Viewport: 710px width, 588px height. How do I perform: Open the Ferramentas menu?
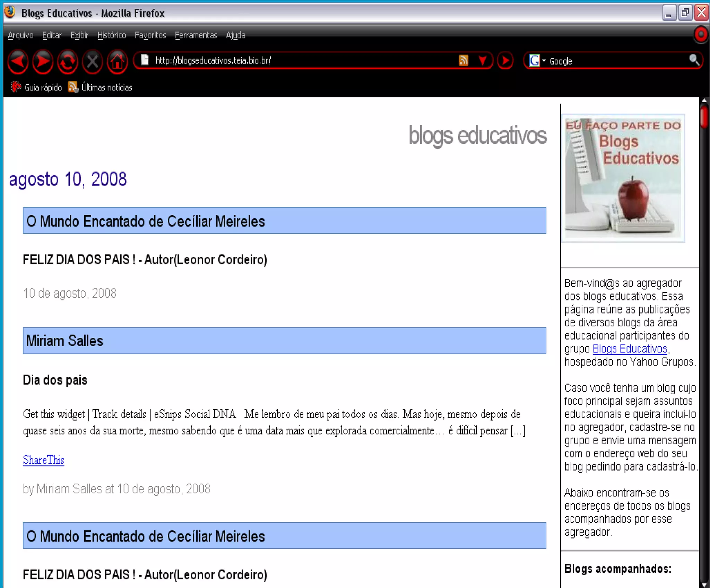click(196, 35)
